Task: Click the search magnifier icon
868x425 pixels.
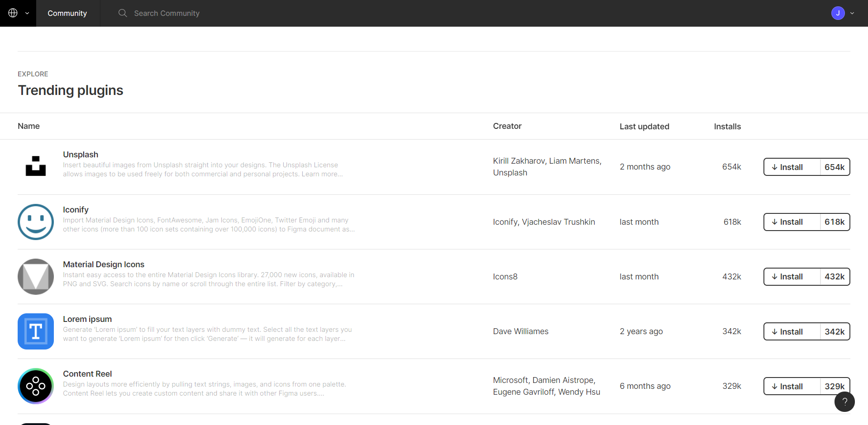Action: click(123, 13)
